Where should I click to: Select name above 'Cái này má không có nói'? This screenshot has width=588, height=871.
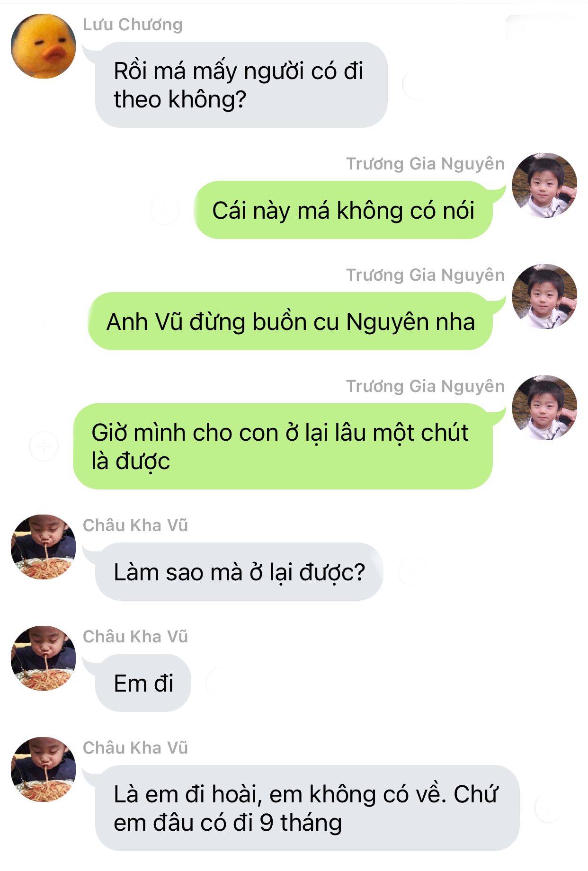425,164
